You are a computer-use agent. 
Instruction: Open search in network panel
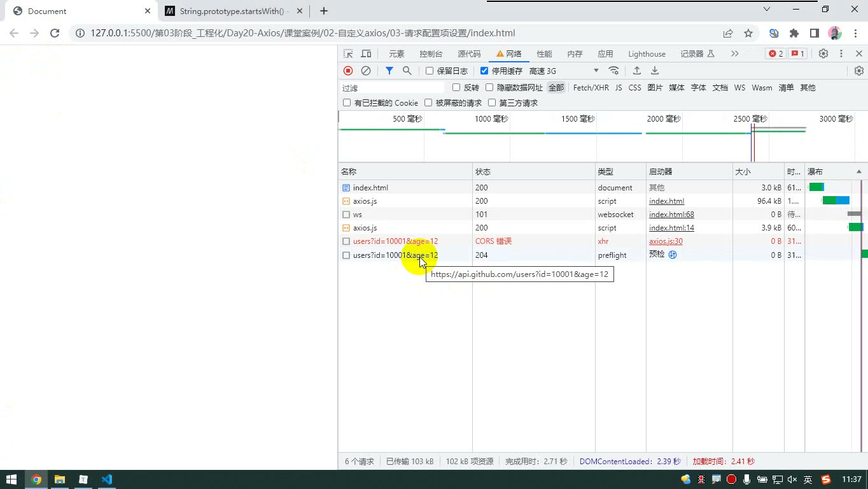click(x=407, y=71)
